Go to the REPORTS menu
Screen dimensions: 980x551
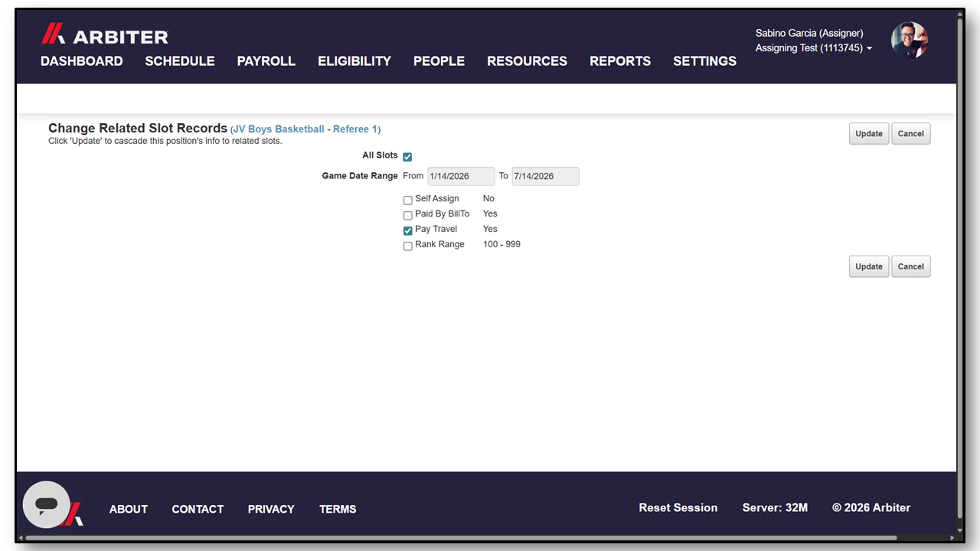620,61
